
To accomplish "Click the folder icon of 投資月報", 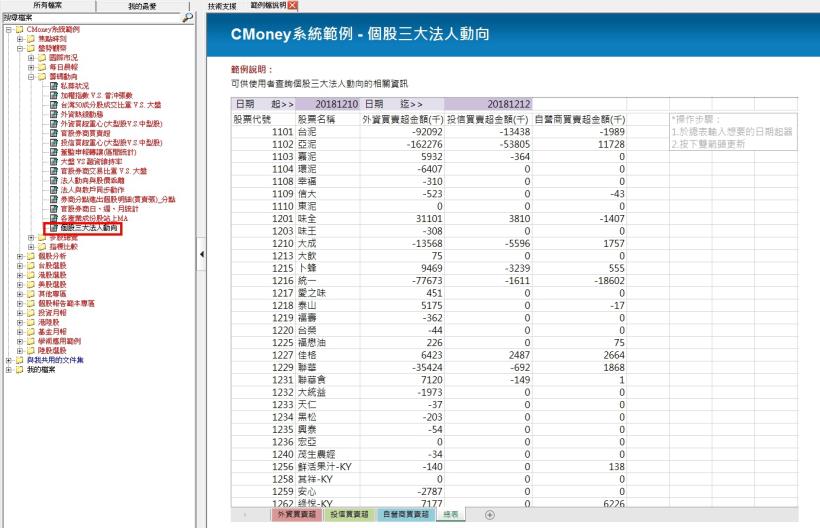I will (x=31, y=313).
